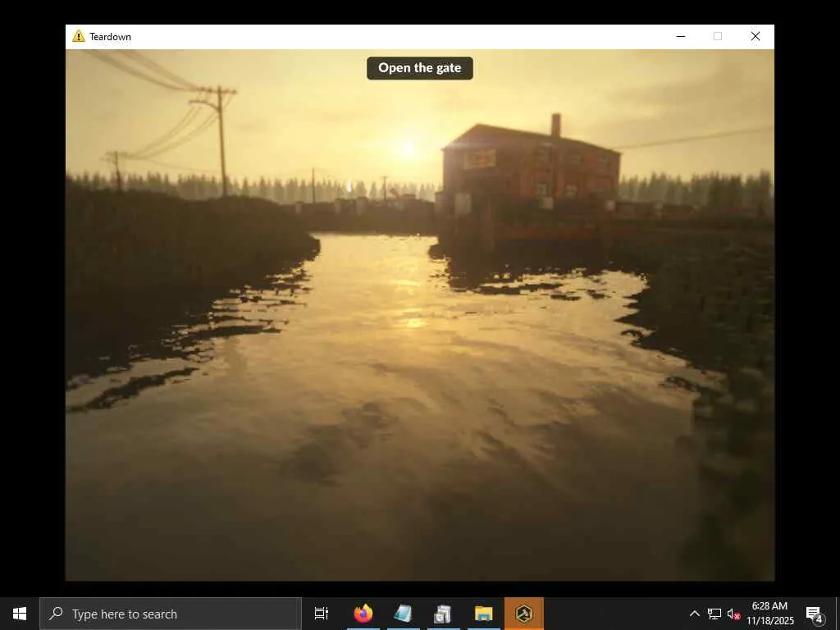
Task: Open the network status tray icon
Action: point(714,614)
